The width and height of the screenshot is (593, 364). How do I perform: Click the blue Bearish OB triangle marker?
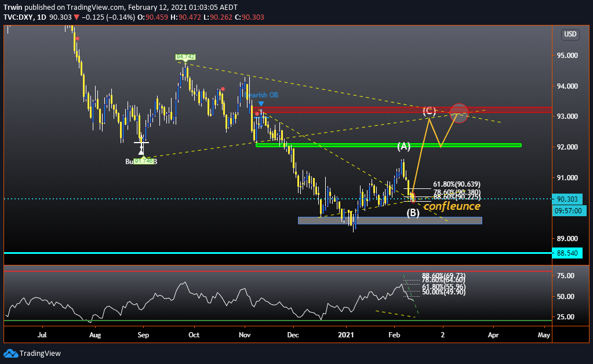tap(261, 104)
